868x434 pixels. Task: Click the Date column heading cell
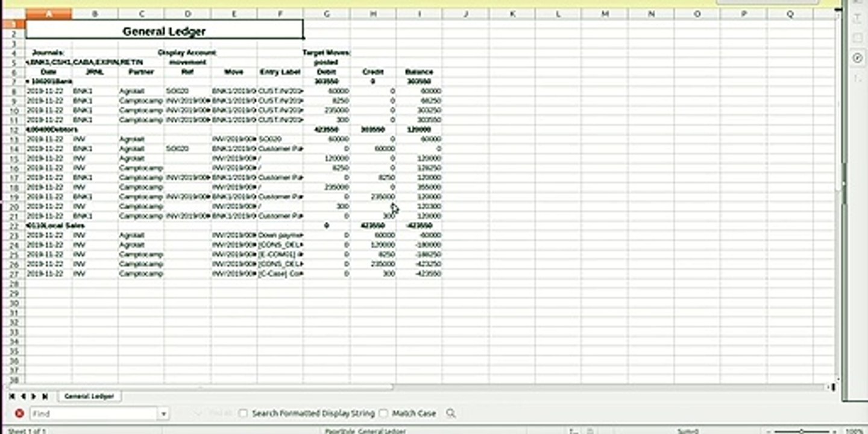tap(49, 72)
